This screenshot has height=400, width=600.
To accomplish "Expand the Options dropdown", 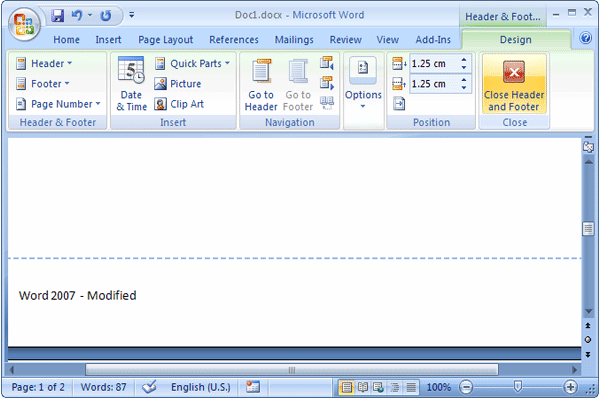I will 363,85.
